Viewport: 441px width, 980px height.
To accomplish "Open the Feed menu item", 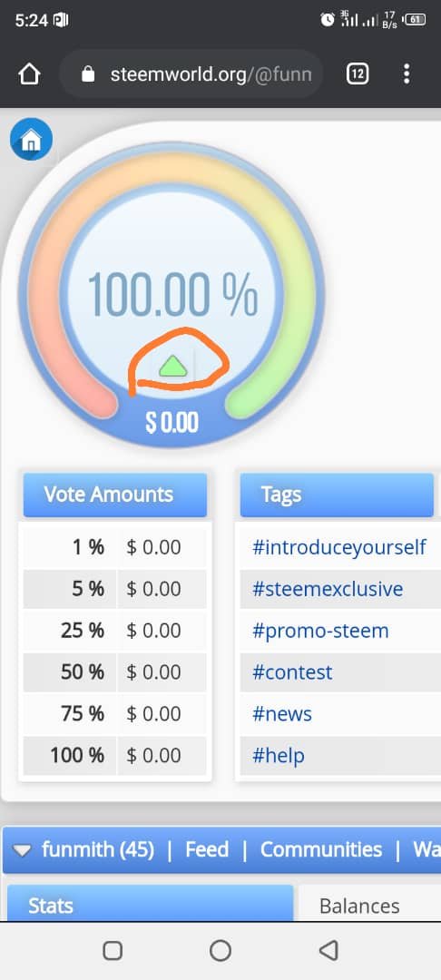I will pos(207,849).
